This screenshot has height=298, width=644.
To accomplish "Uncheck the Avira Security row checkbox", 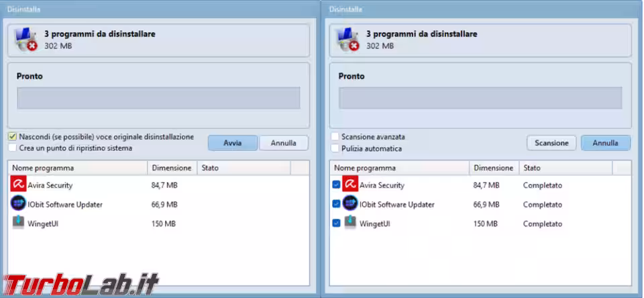I will [x=336, y=185].
